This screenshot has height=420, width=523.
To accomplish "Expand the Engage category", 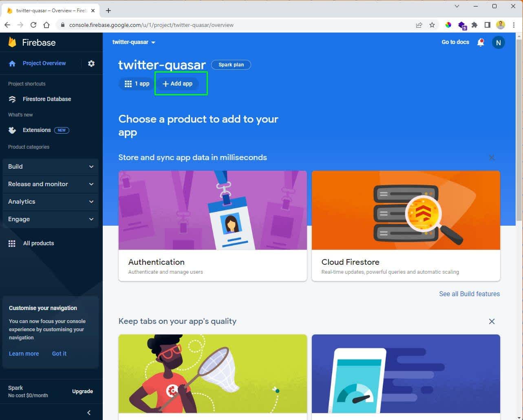I will 51,219.
